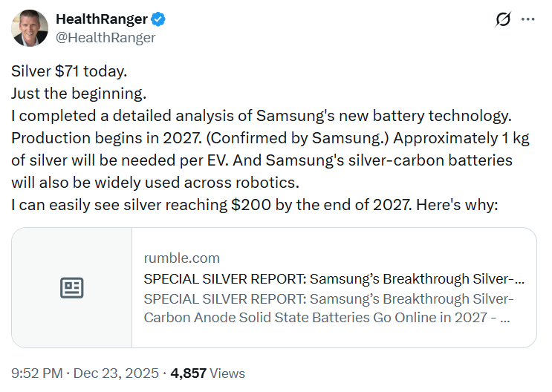Click the blue verified checkmark badge

pyautogui.click(x=160, y=20)
